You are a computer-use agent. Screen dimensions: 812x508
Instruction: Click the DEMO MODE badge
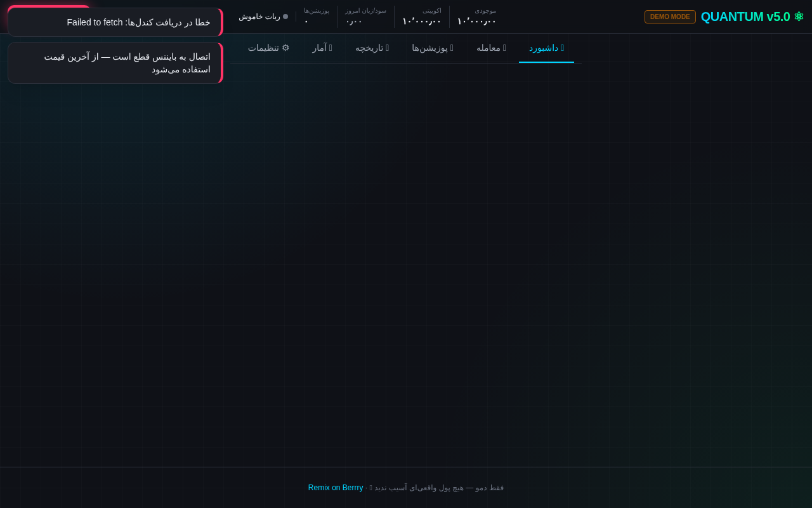tap(670, 17)
